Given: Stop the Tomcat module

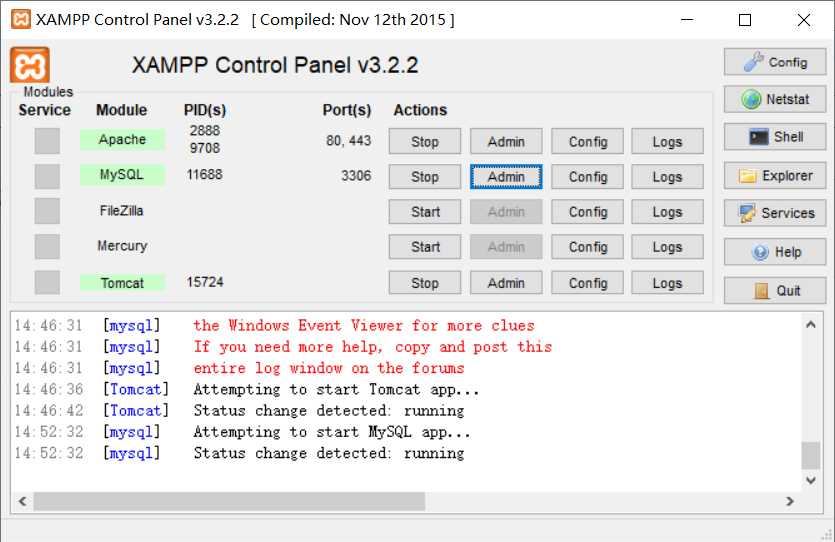Looking at the screenshot, I should [x=425, y=283].
